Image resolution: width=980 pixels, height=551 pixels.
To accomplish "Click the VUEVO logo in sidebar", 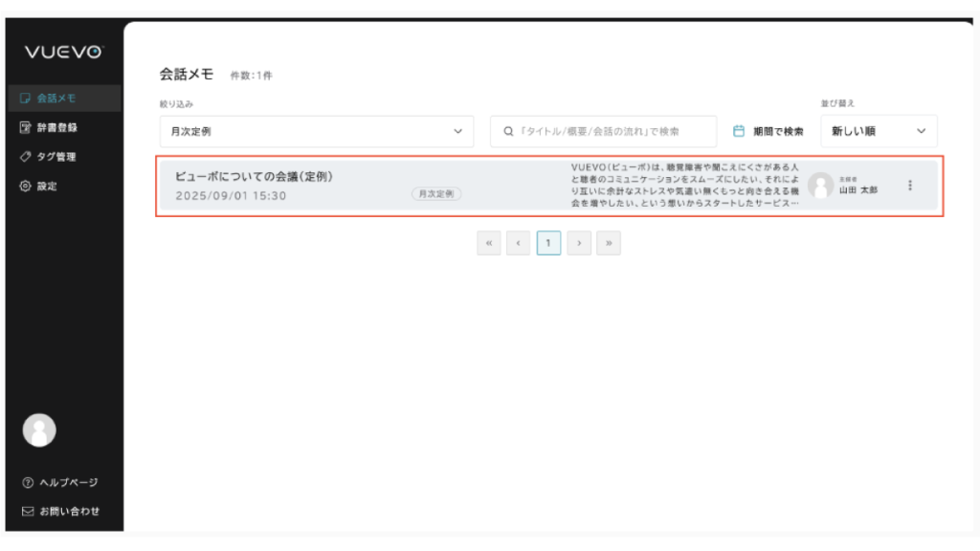I will 62,53.
